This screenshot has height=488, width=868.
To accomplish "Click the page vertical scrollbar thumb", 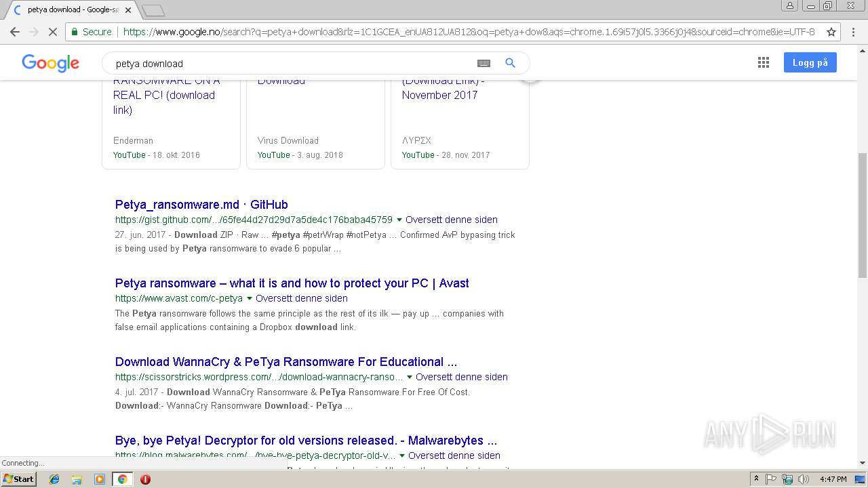I will [x=862, y=215].
